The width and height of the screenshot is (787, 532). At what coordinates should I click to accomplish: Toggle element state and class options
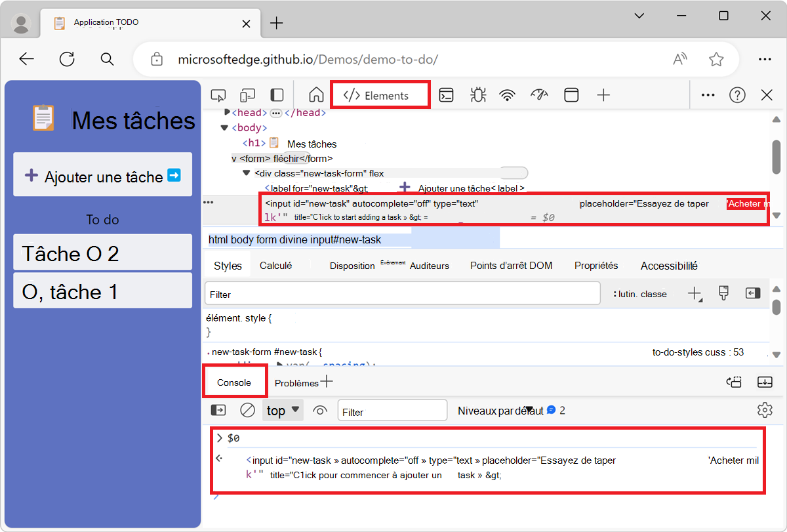click(x=639, y=294)
